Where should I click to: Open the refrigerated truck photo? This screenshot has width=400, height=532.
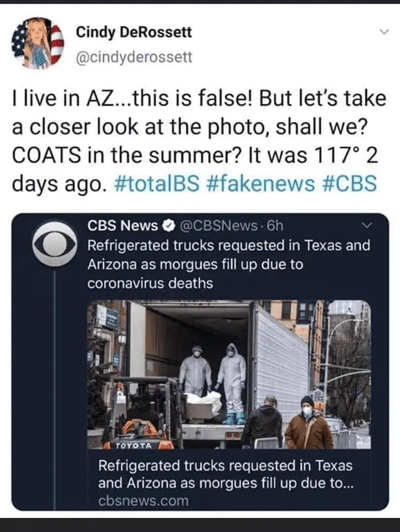228,375
